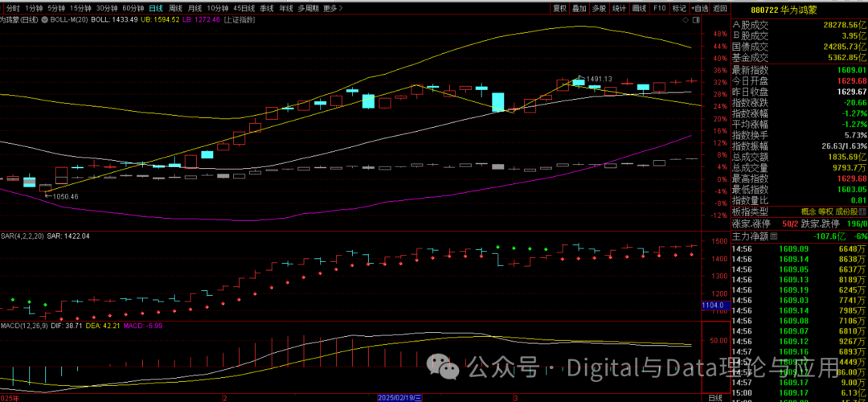The image size is (868, 402).
Task: Expand the 更多 more periods menu
Action: pos(332,8)
